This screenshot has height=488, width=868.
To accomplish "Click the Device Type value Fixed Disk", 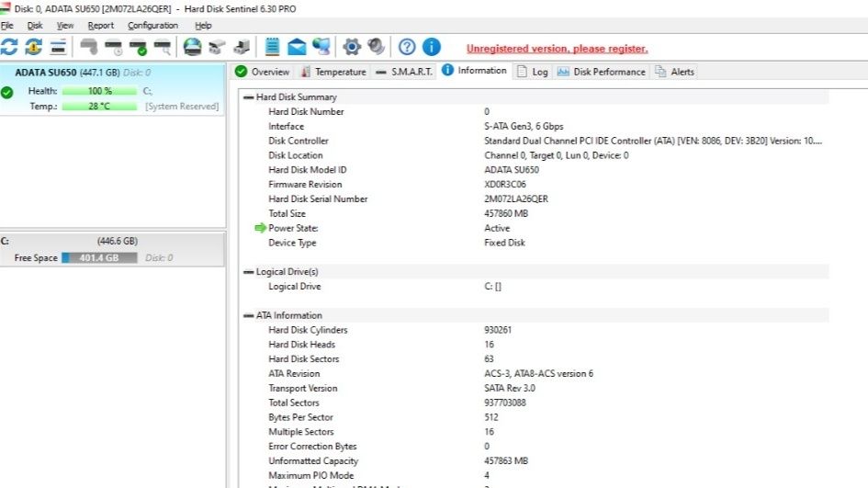I will tap(504, 243).
